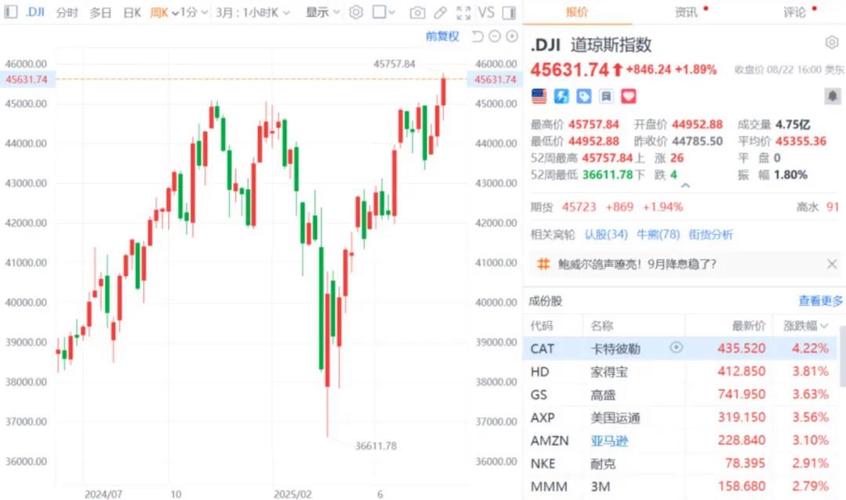Viewport: 846px width, 500px height.
Task: Zoom out the chart with minus icon
Action: point(493,37)
